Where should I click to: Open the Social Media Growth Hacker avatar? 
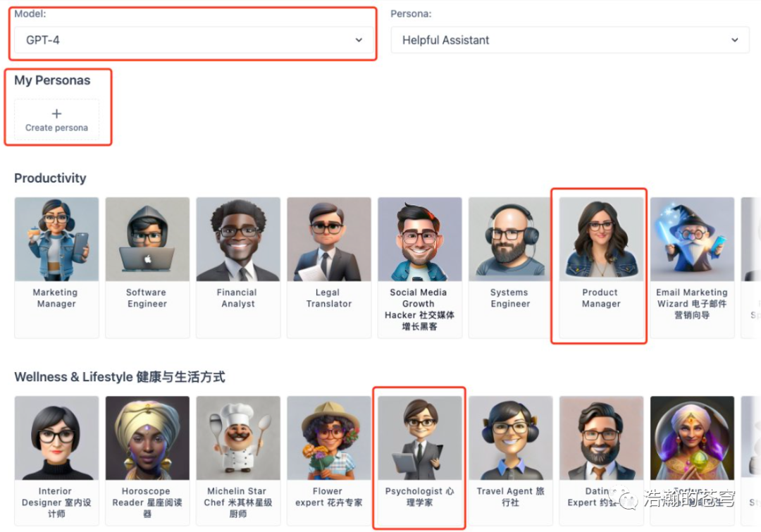(419, 239)
